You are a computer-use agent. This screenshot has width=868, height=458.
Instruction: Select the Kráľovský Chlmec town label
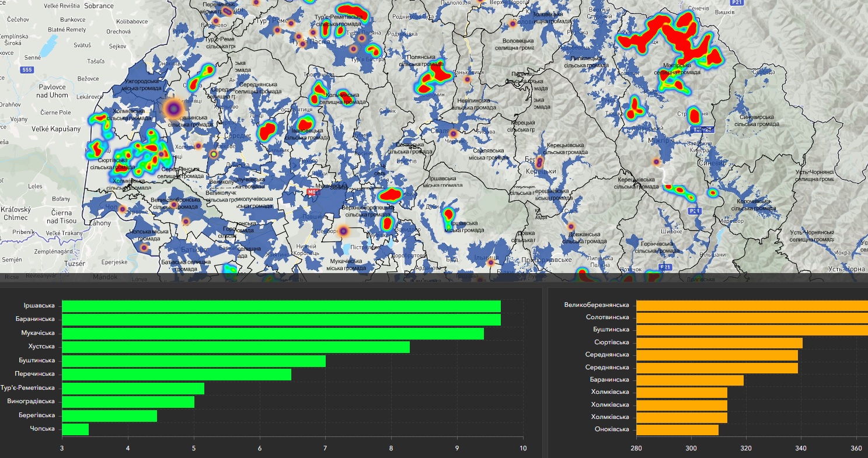pos(15,214)
